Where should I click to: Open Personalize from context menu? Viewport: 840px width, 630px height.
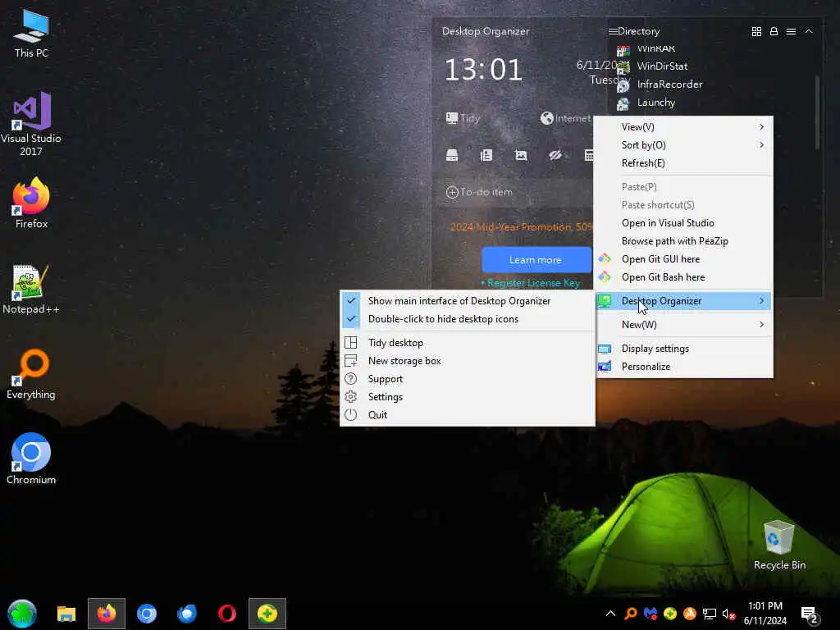(684, 367)
